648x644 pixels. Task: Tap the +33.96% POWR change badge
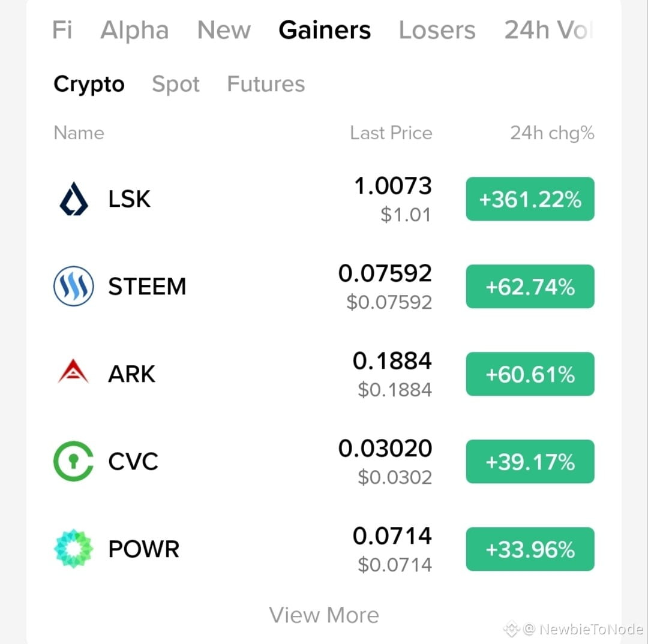(530, 549)
